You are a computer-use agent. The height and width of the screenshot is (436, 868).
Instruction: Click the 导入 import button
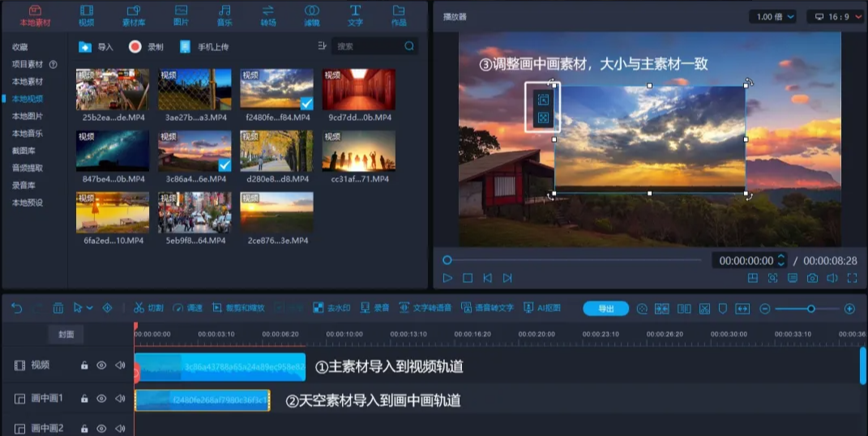[x=96, y=46]
